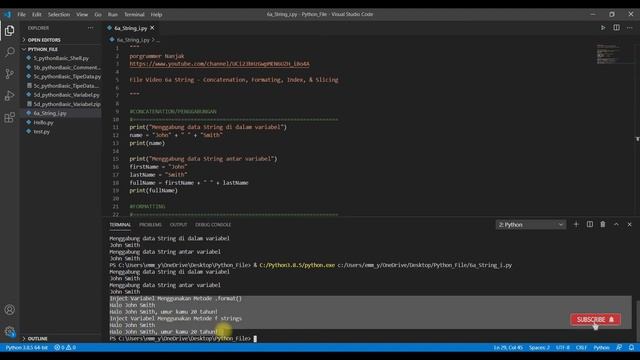This screenshot has height=360, width=640.
Task: Show errors and warnings count
Action: coord(65,348)
